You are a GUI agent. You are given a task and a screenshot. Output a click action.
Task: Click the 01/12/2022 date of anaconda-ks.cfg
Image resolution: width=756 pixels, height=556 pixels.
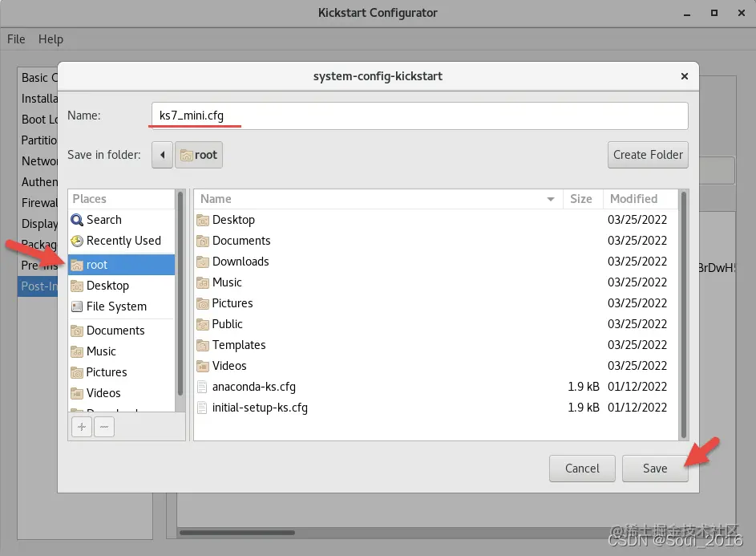[x=637, y=387]
